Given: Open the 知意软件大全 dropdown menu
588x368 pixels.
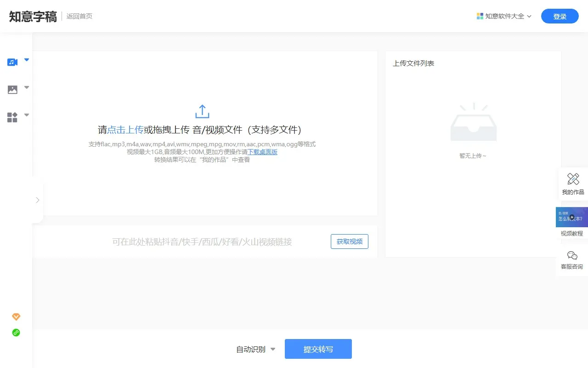Looking at the screenshot, I should point(504,16).
